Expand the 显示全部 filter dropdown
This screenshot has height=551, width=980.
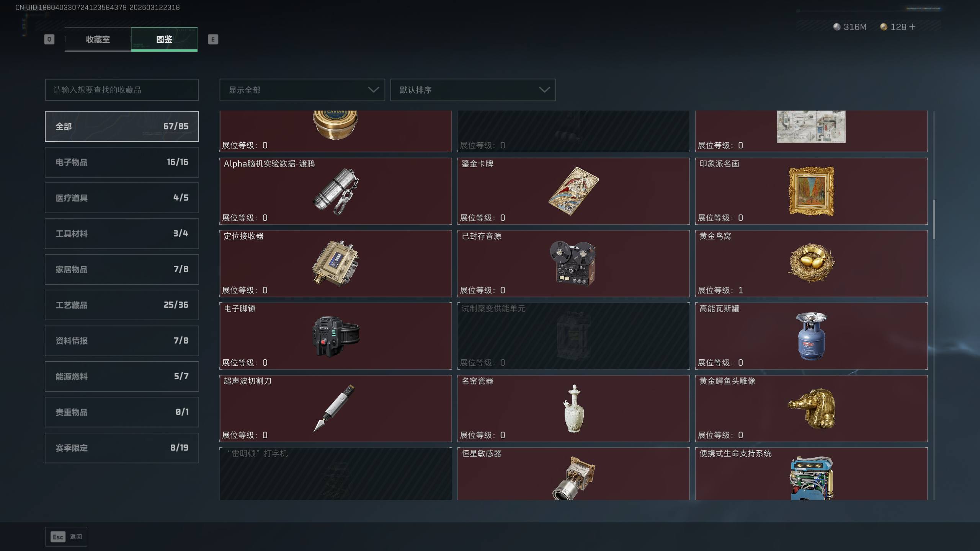pos(302,90)
